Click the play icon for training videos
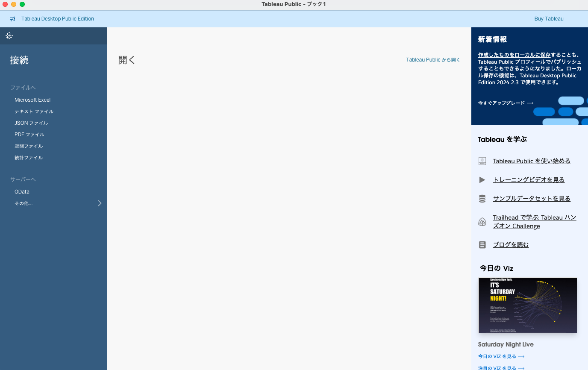Image resolution: width=588 pixels, height=370 pixels. tap(482, 180)
